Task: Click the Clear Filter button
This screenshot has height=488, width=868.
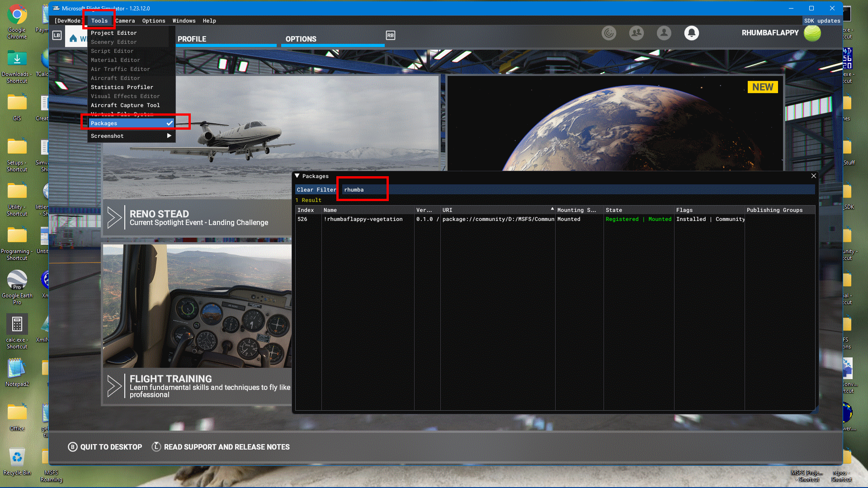Action: point(316,190)
